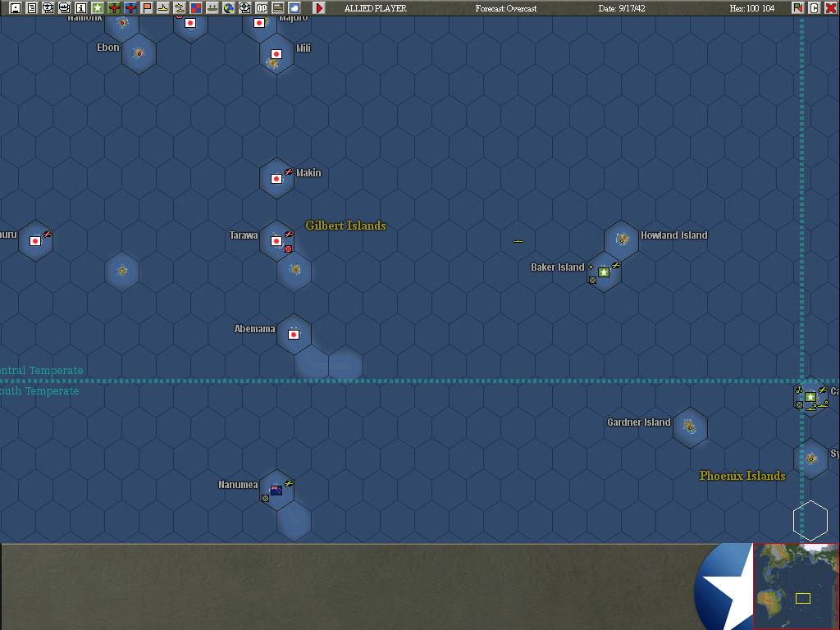This screenshot has width=840, height=630.
Task: Click the double yellow ships toolbar icon
Action: tap(180, 8)
